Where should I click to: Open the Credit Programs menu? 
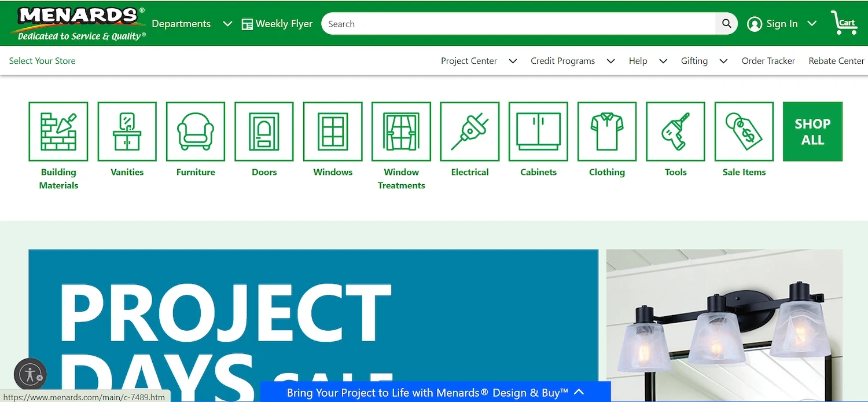[562, 61]
